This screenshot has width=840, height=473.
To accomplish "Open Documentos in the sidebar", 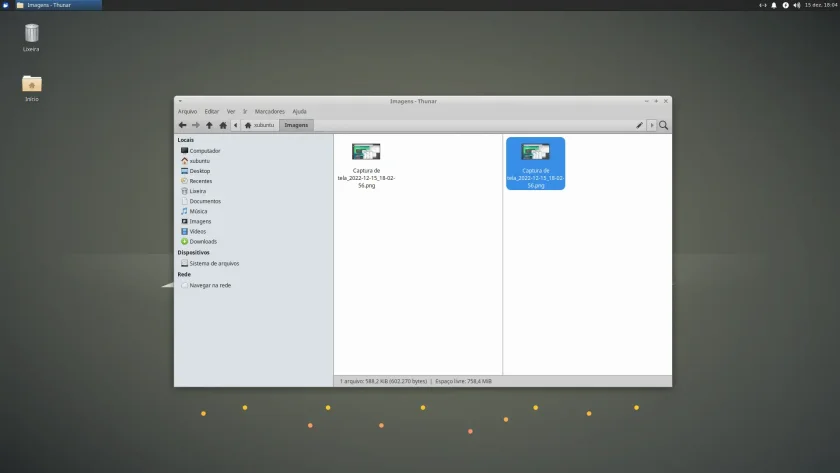I will [x=205, y=201].
